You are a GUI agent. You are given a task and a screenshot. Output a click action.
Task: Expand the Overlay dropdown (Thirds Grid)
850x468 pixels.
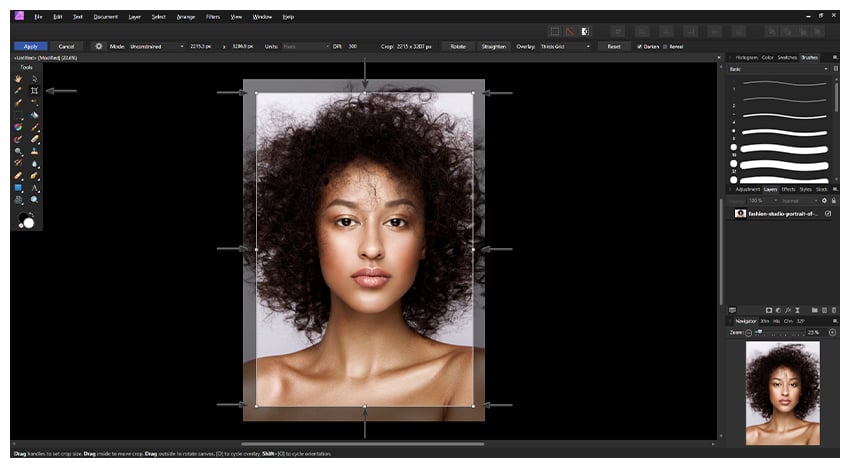click(565, 46)
